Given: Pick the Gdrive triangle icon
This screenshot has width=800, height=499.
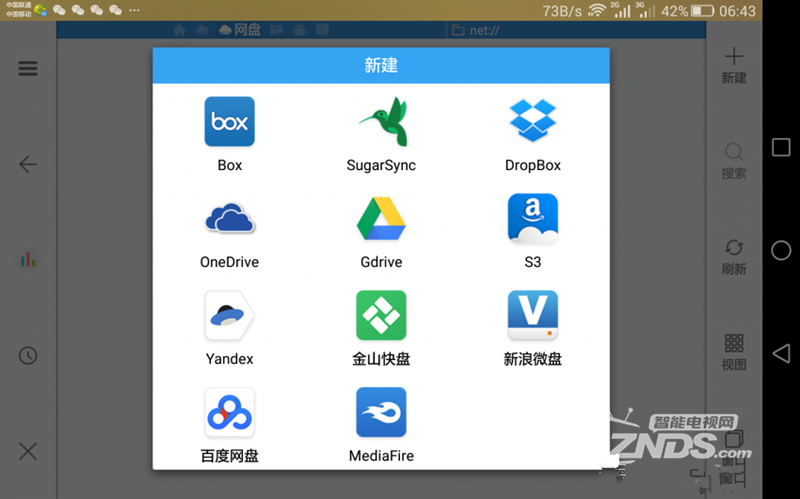Looking at the screenshot, I should (381, 219).
